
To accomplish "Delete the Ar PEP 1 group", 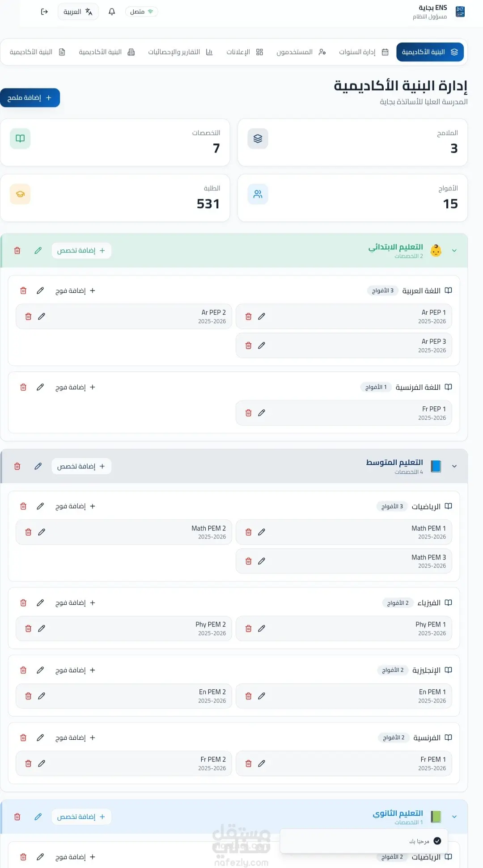I will (249, 316).
